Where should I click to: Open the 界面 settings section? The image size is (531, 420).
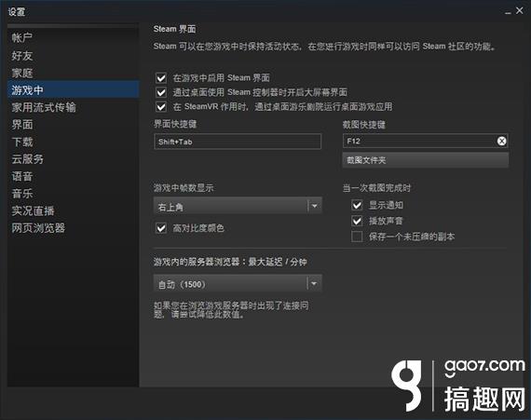pos(73,125)
